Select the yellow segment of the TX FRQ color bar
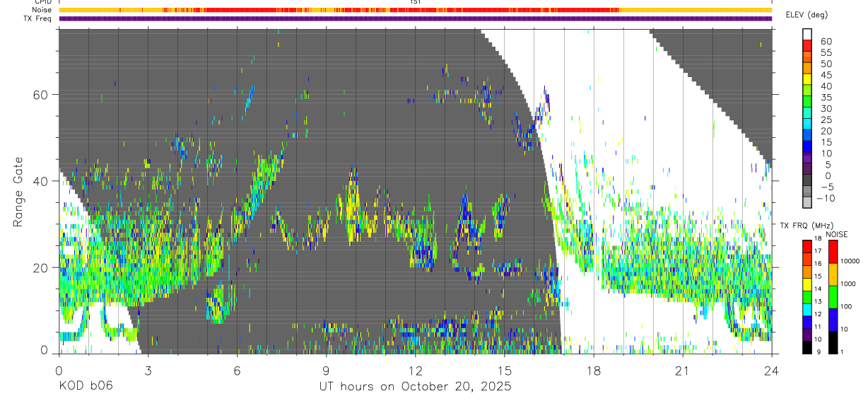 [x=807, y=284]
